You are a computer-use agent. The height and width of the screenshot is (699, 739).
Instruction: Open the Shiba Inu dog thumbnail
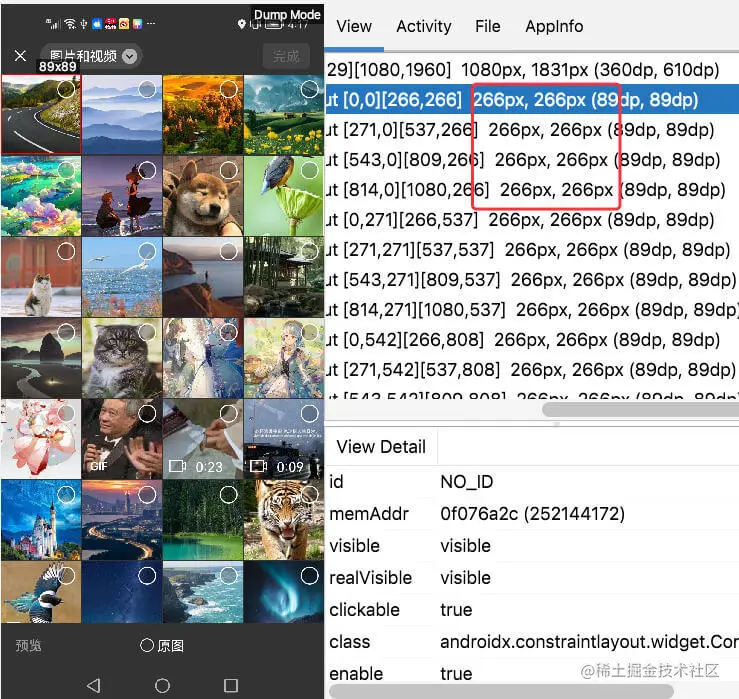[x=203, y=196]
